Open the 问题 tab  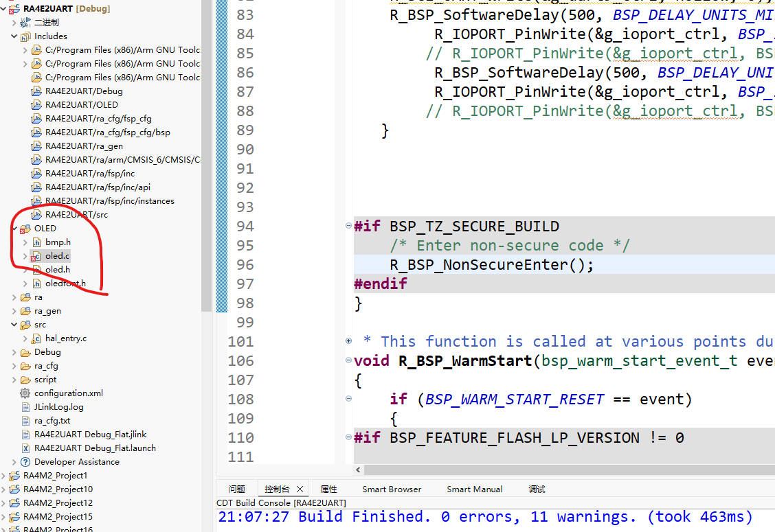click(x=237, y=489)
